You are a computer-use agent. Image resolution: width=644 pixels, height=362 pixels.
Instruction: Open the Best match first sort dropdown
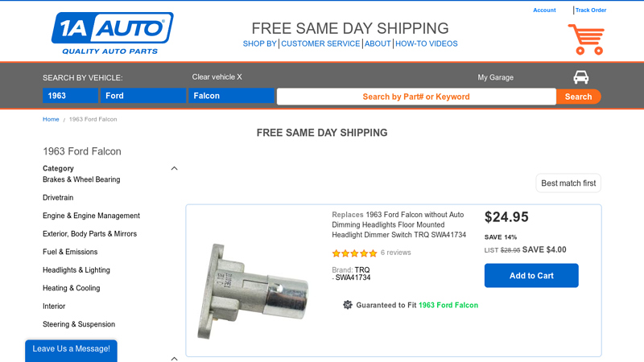pyautogui.click(x=568, y=183)
